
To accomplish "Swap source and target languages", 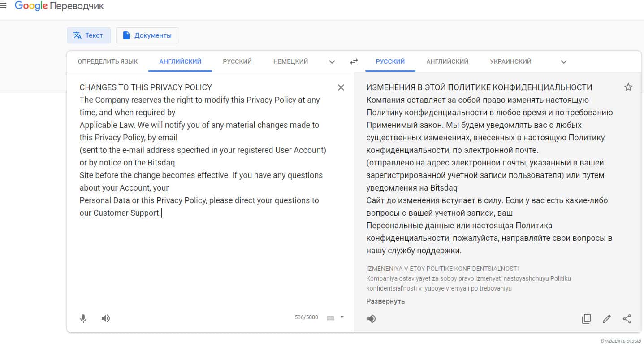I will point(354,61).
